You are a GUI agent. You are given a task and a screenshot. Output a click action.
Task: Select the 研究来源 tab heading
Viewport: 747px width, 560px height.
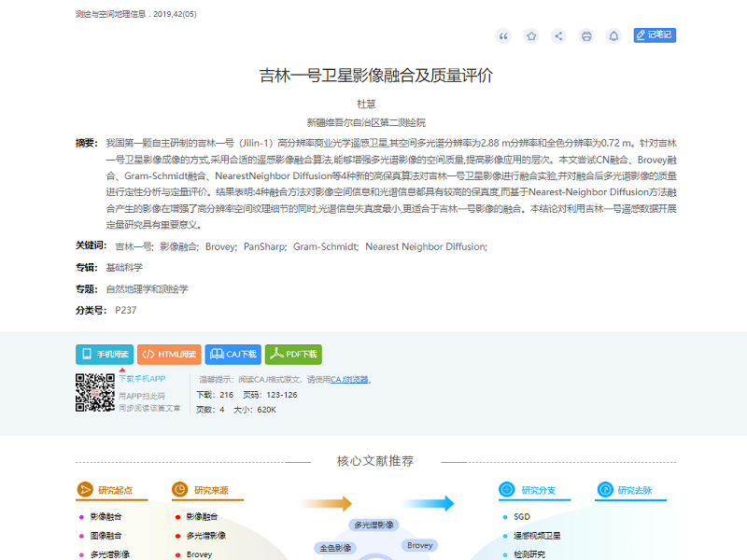point(211,490)
